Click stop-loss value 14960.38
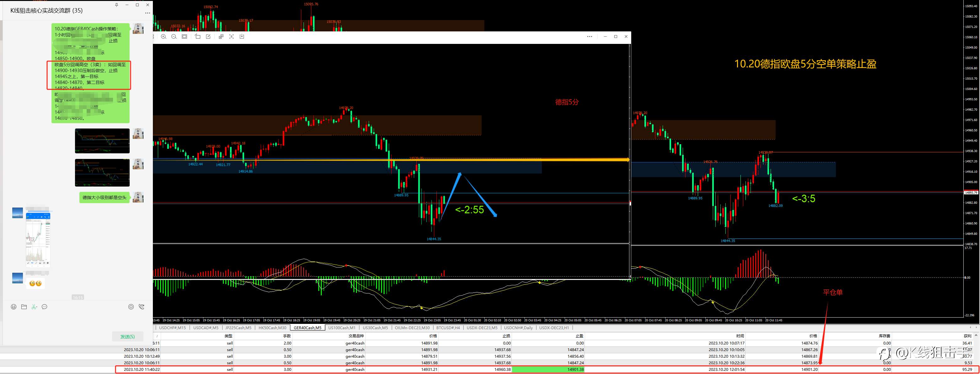 503,369
